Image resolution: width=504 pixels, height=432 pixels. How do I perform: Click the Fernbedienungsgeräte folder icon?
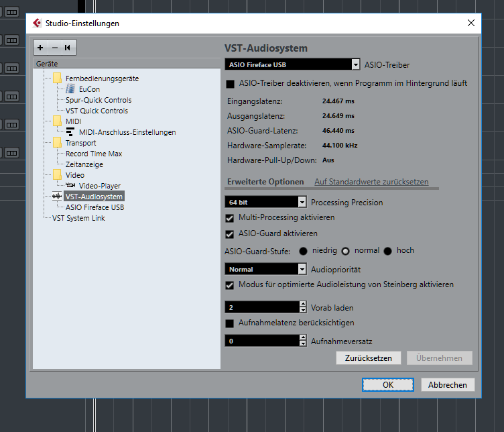click(x=57, y=78)
